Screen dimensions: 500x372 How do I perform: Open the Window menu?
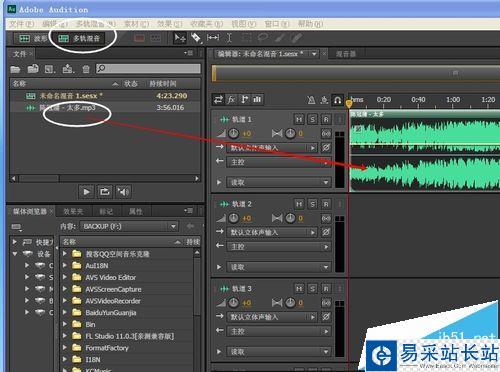277,24
